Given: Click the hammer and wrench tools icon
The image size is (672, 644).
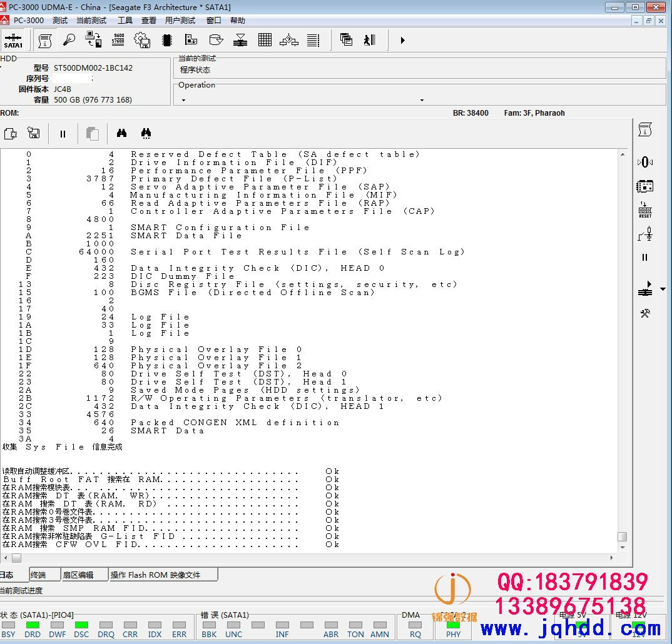Looking at the screenshot, I should (x=645, y=313).
